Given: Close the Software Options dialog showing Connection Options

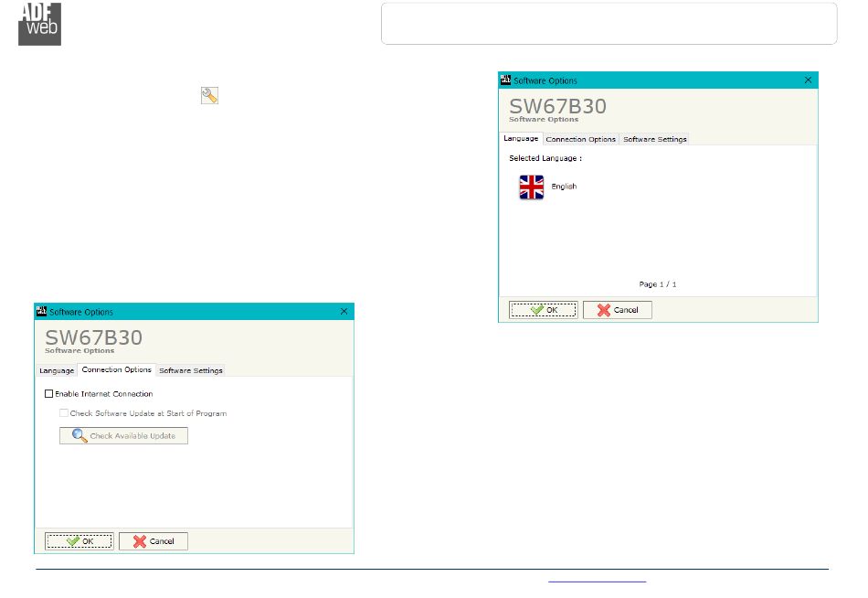Looking at the screenshot, I should 344,312.
